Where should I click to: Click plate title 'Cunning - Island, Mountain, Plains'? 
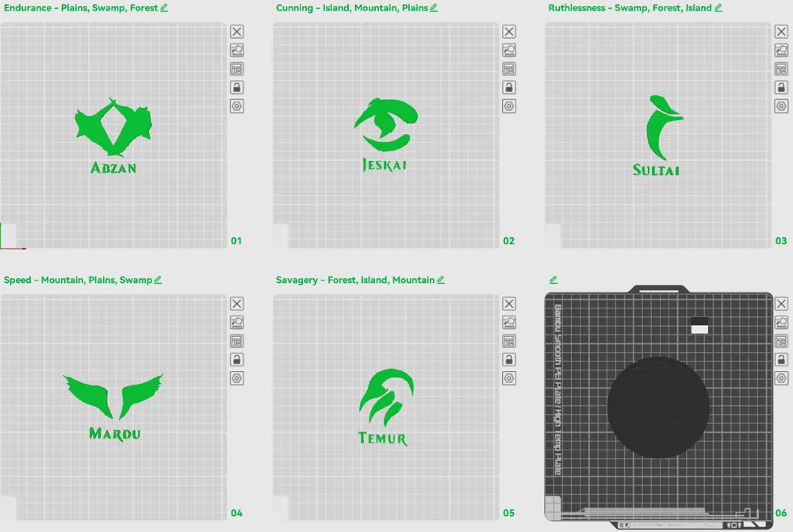coord(352,8)
